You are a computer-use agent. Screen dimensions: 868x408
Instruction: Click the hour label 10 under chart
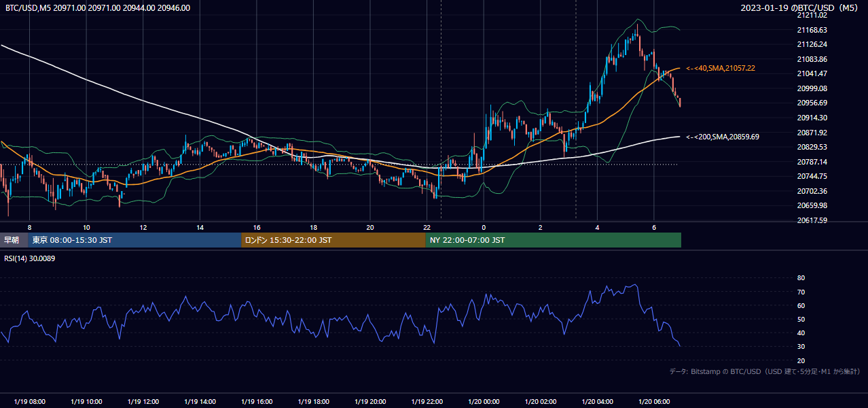pos(86,227)
